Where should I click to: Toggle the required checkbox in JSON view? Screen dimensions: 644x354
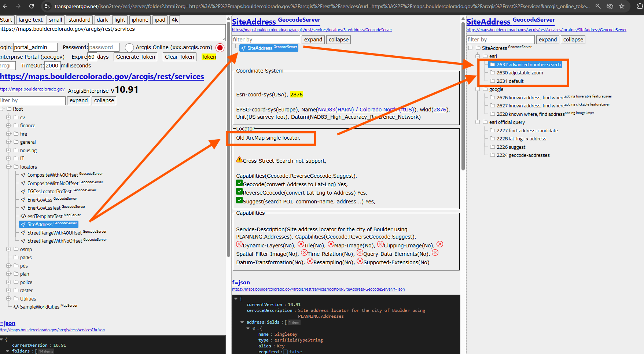pyautogui.click(x=285, y=352)
